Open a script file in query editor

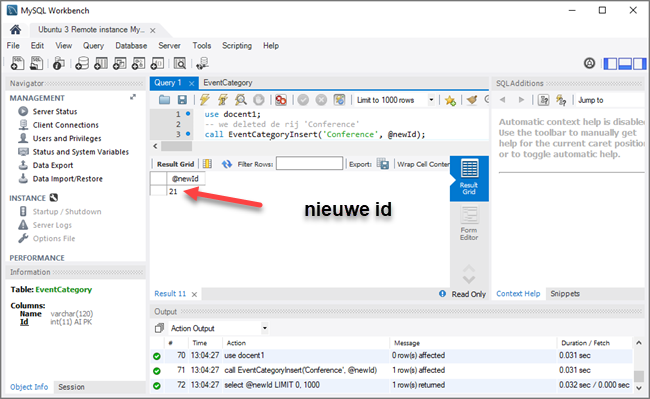coord(165,100)
